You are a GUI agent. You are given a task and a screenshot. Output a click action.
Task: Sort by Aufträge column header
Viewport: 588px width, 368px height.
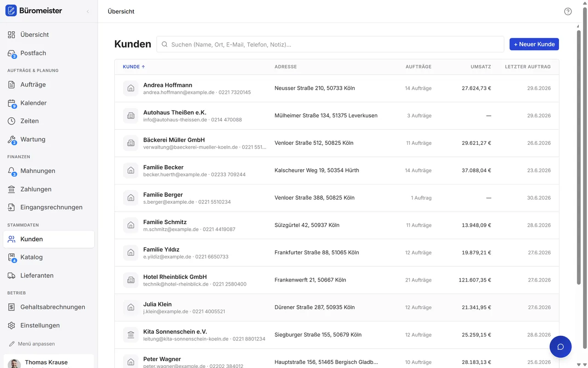418,67
